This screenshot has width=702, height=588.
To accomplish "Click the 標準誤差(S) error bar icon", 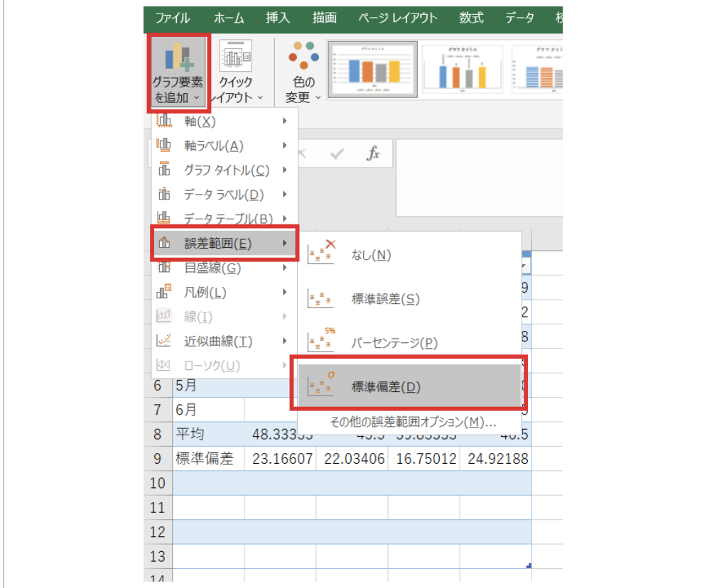I will [320, 298].
